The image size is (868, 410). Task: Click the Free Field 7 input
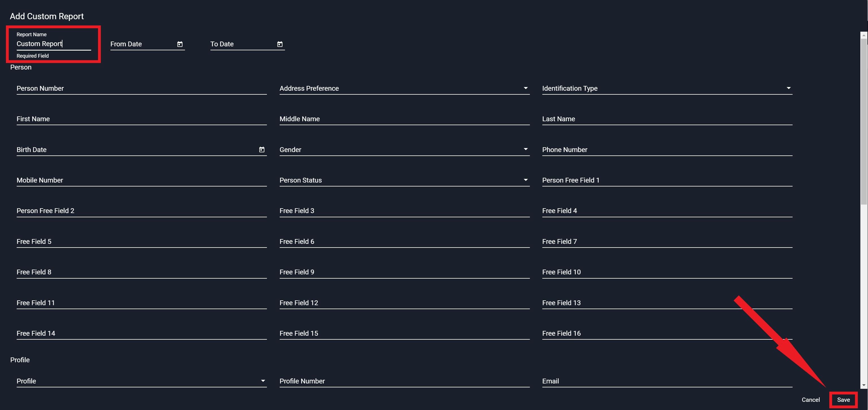[x=667, y=242]
